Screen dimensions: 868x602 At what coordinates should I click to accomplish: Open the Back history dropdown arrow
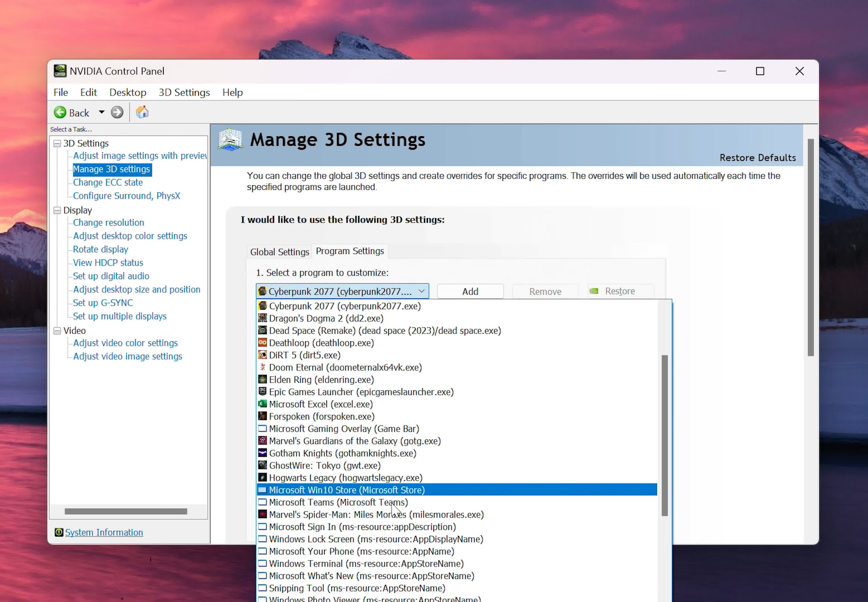coord(101,112)
